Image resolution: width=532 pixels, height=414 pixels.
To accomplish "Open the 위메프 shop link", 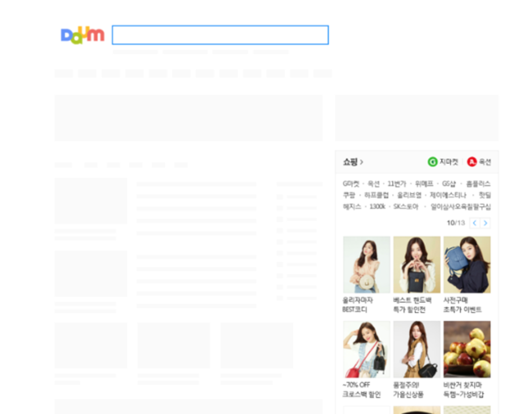I will click(424, 183).
